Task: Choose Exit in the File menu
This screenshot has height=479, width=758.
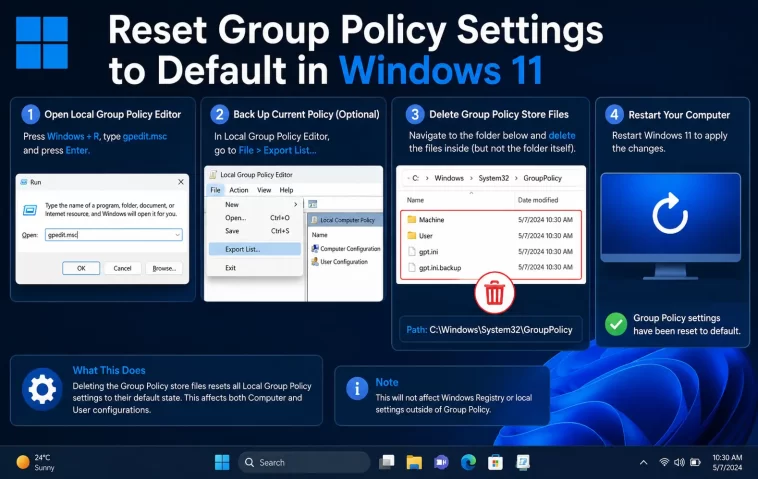Action: point(255,268)
